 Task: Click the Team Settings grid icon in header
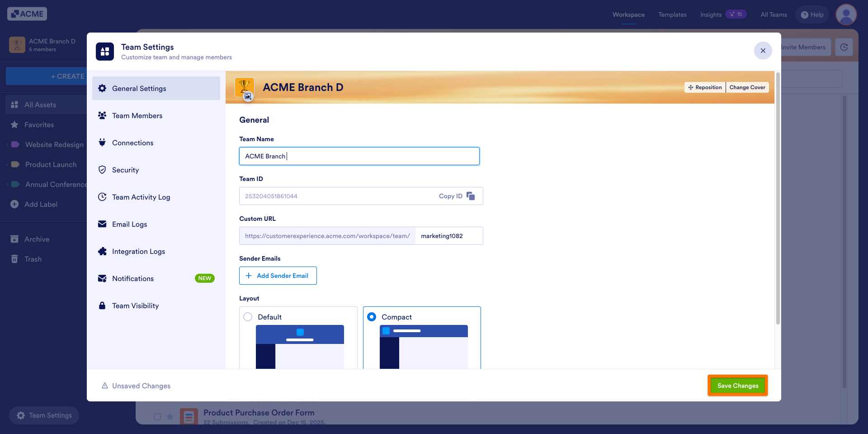pos(105,52)
